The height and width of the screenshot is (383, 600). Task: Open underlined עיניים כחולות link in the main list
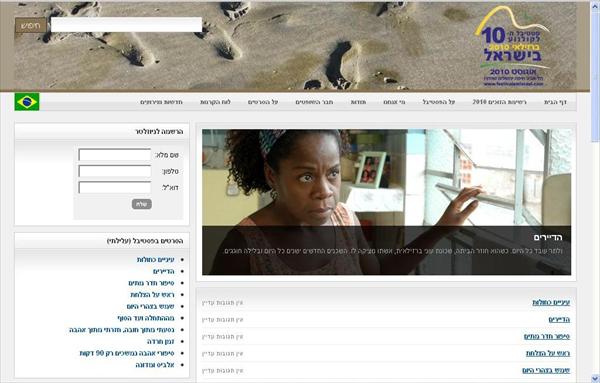(x=551, y=302)
